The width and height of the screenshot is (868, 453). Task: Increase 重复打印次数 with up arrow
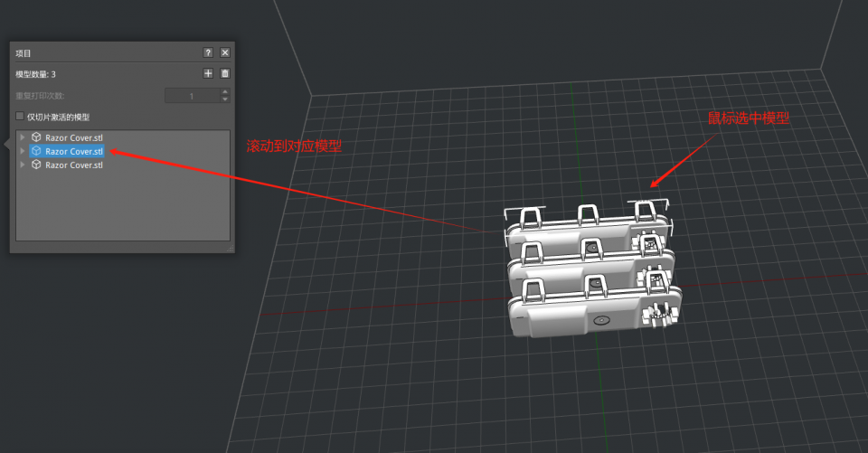[225, 91]
